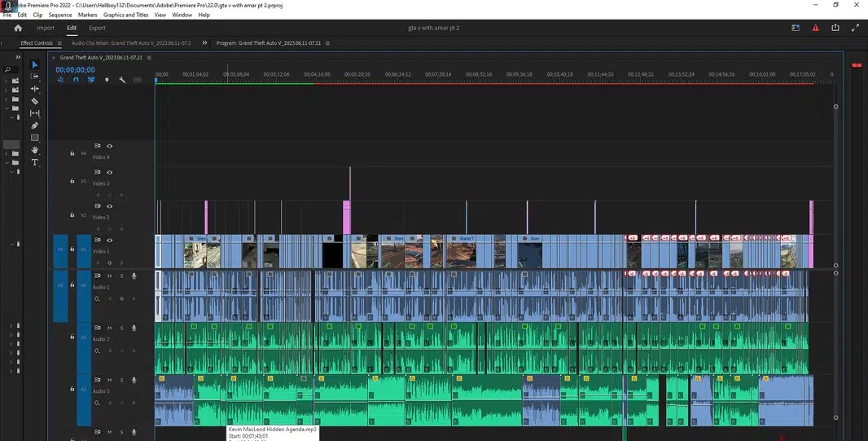Toggle sync lock for Video 4 track

(98, 146)
